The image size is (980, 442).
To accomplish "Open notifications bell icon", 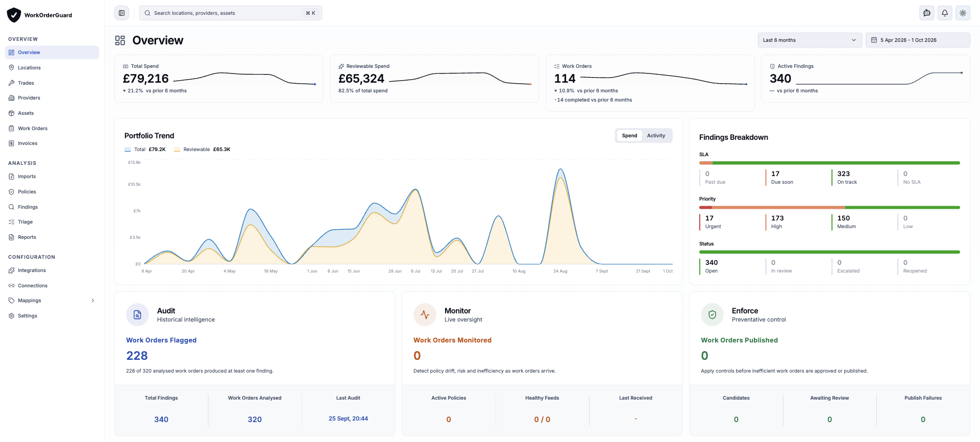I will [945, 13].
